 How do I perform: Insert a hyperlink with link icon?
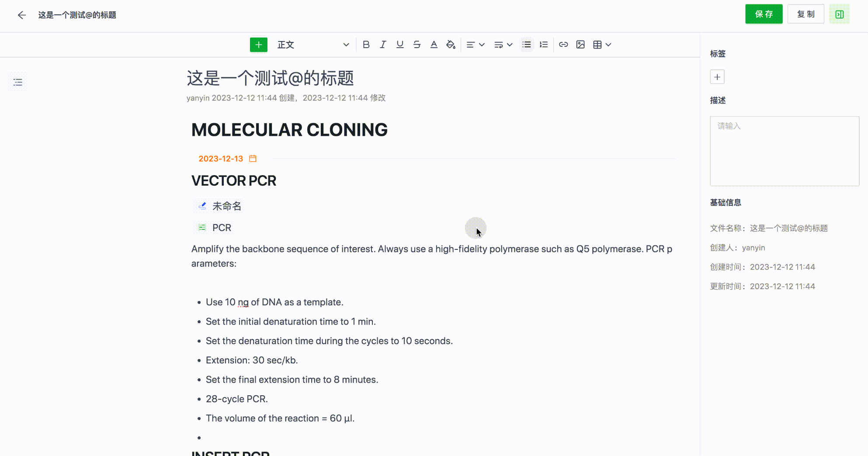(563, 45)
